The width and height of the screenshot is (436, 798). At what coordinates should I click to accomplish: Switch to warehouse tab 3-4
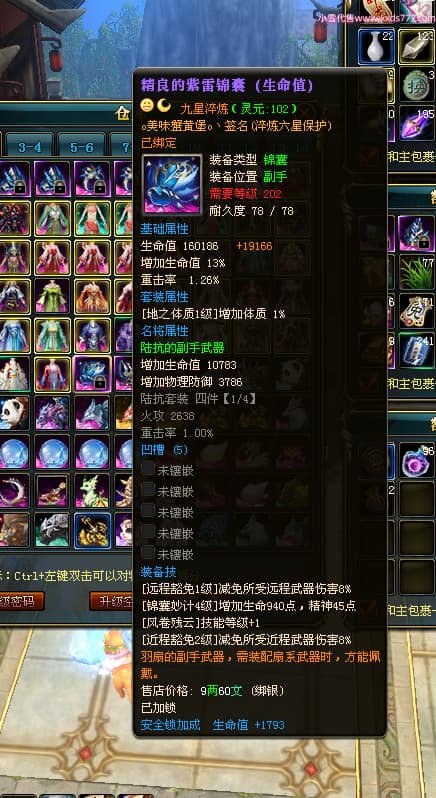pos(30,147)
